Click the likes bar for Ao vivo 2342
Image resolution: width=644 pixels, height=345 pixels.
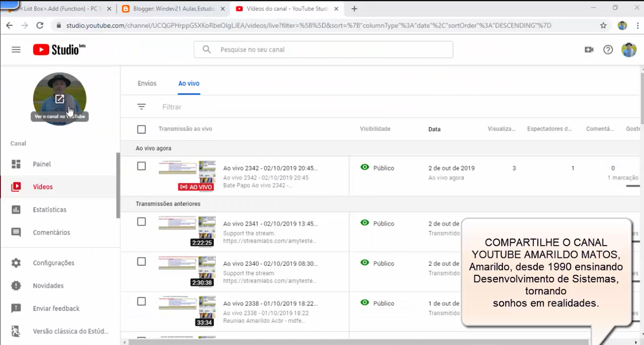pyautogui.click(x=633, y=186)
